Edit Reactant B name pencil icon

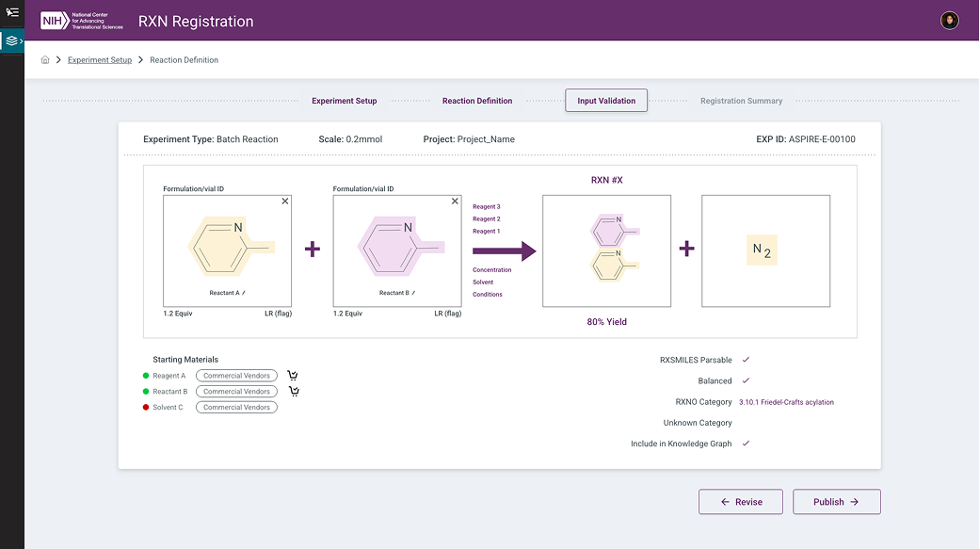412,293
